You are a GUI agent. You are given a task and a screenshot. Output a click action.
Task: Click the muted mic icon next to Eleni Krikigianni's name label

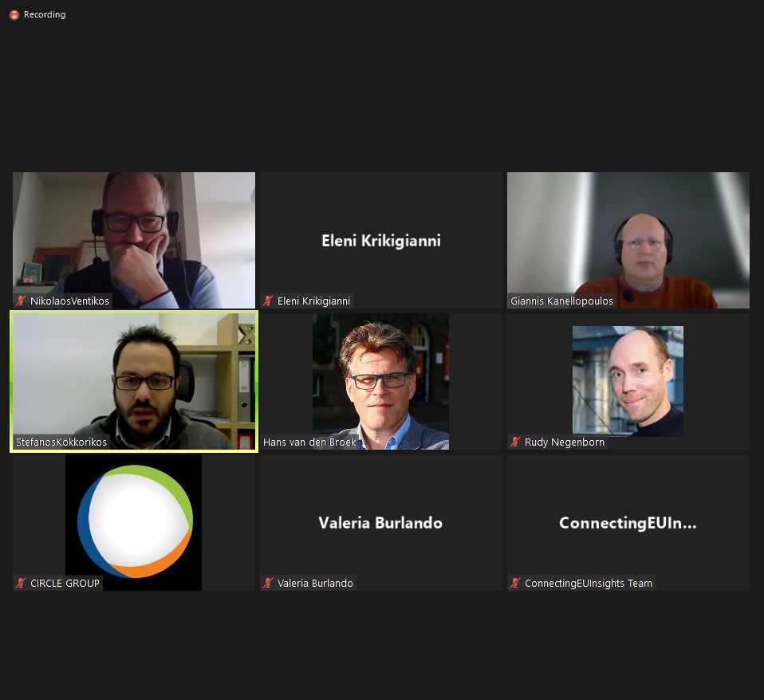point(268,301)
